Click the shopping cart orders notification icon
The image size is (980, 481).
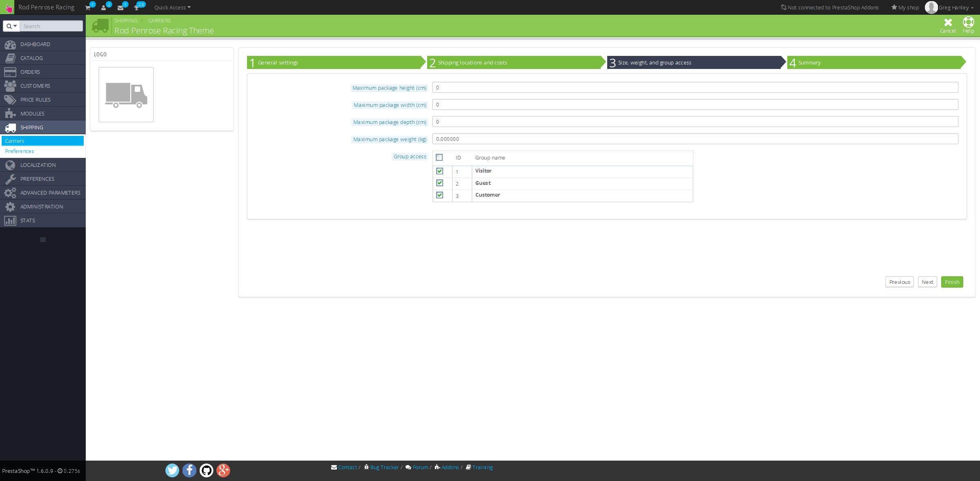pyautogui.click(x=88, y=8)
